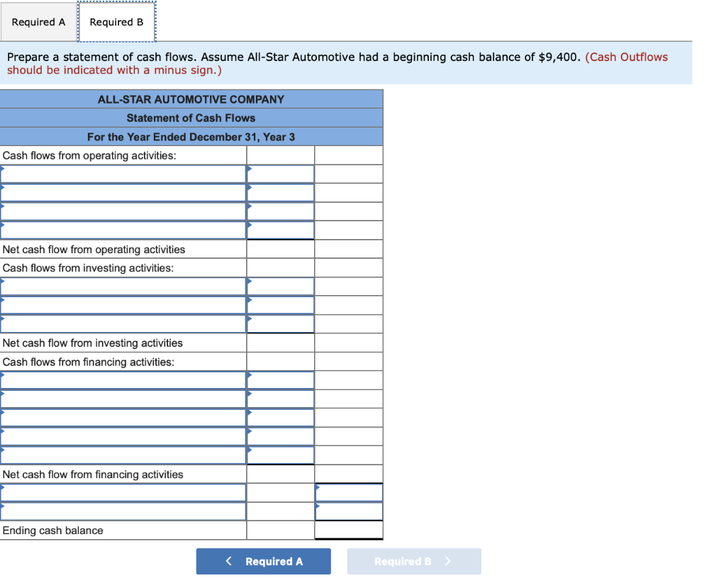The image size is (726, 588).
Task: Click first amount input in operating activities section
Action: 280,173
